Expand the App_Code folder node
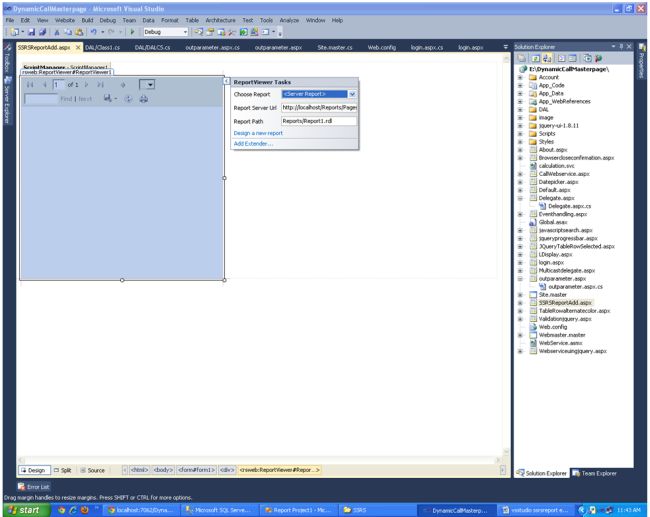 click(x=520, y=85)
